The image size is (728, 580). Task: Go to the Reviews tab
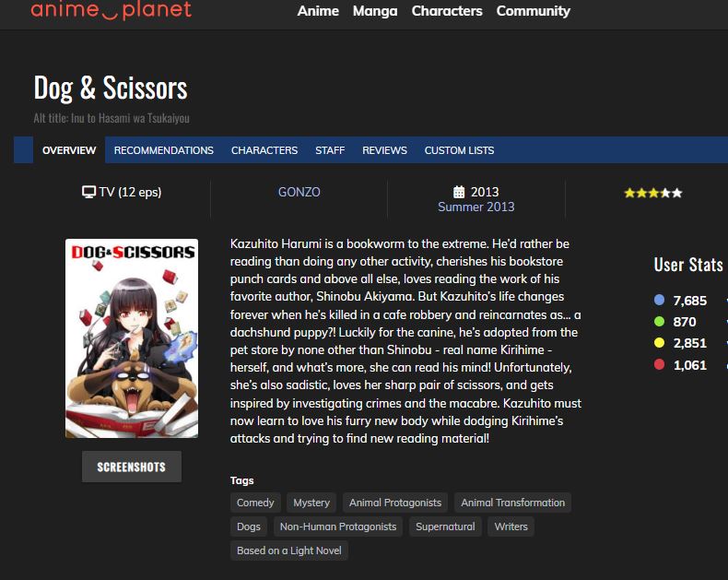point(384,150)
